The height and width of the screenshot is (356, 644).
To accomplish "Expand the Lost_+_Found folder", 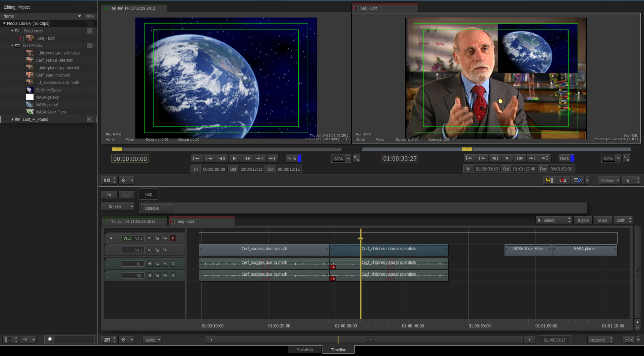I will tap(12, 119).
